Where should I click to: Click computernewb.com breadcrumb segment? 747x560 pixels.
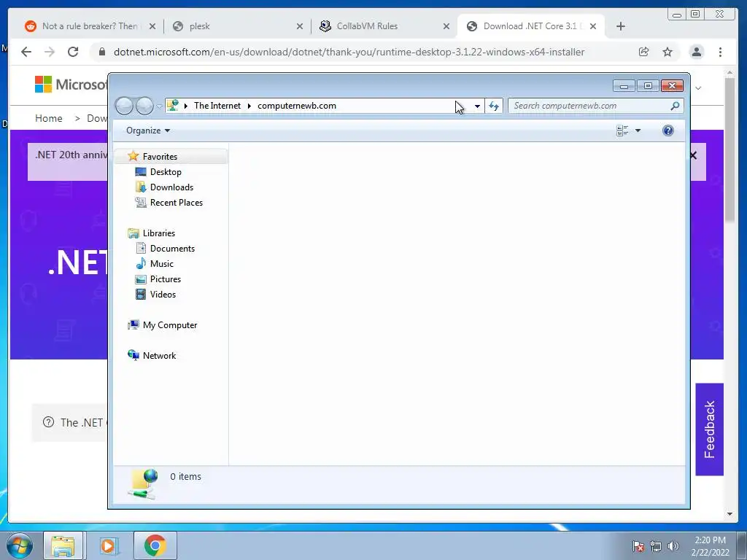click(x=297, y=106)
